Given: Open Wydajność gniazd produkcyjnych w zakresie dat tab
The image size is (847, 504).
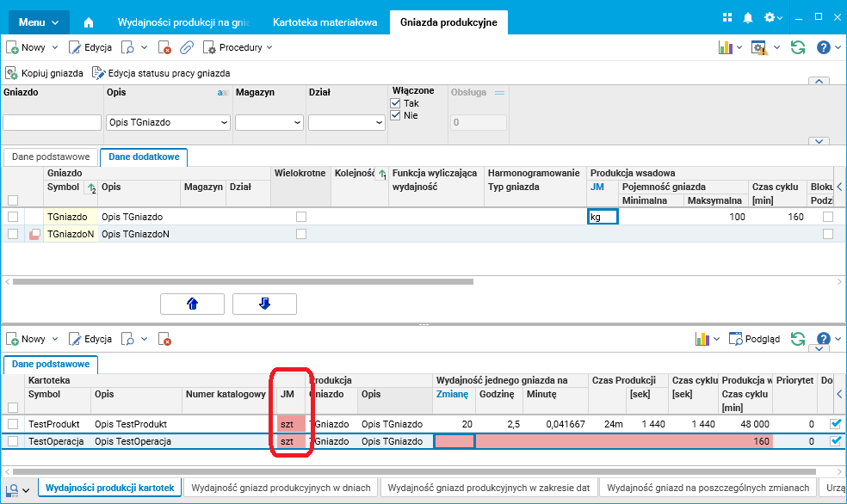Looking at the screenshot, I should [x=489, y=488].
